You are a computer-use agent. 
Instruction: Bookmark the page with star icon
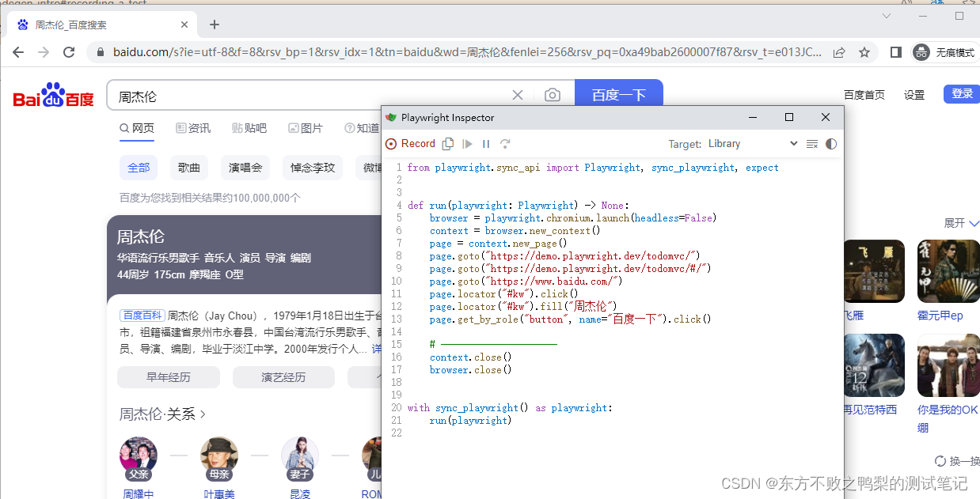point(864,52)
